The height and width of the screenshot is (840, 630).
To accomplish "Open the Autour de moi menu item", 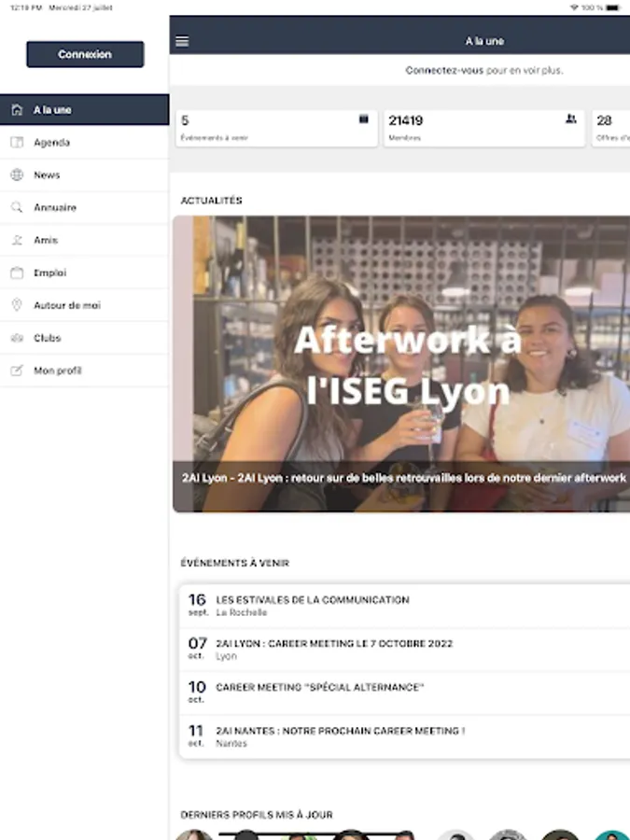I will pos(85,305).
